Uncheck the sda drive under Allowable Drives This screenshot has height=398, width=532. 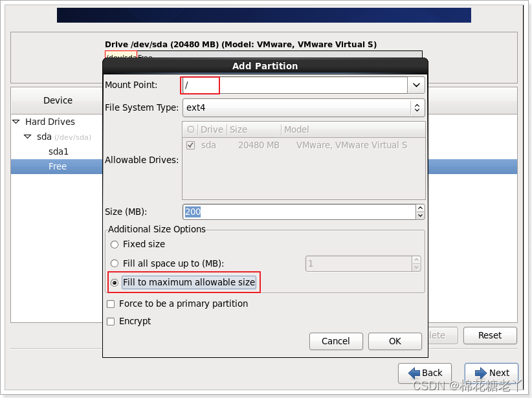coord(190,145)
